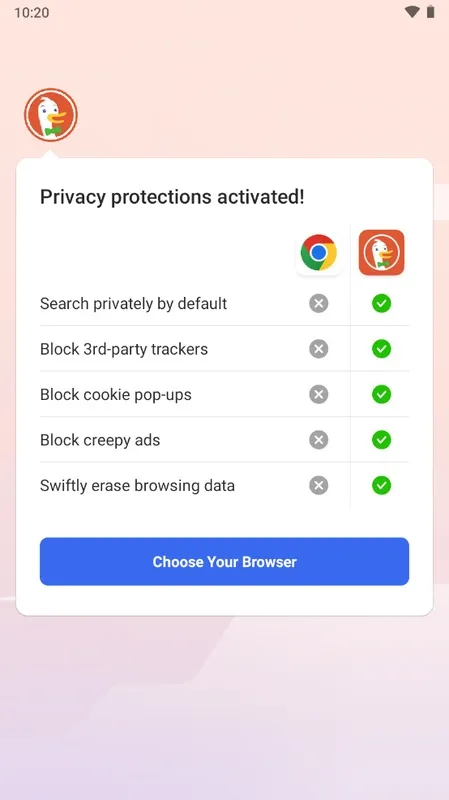
Task: Tap the green check for Block 3rd-party trackers
Action: 381,349
